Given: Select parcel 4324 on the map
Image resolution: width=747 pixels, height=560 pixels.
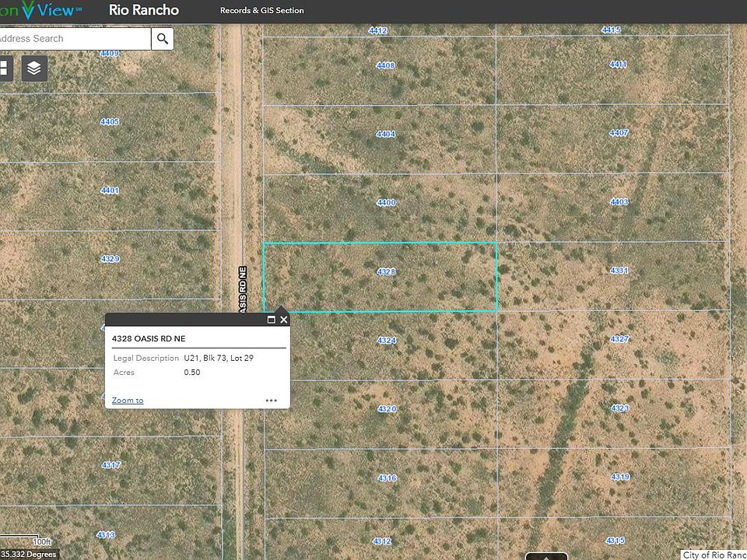Looking at the screenshot, I should pos(387,341).
